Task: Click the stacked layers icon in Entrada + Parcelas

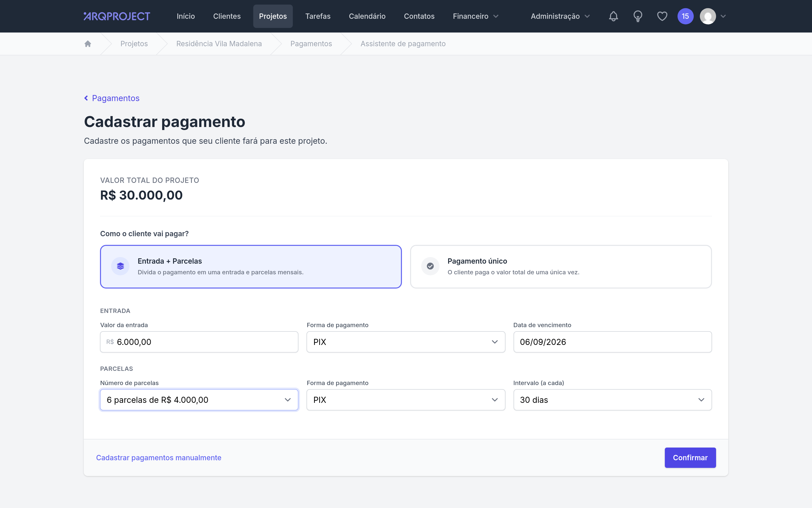Action: coord(121,266)
